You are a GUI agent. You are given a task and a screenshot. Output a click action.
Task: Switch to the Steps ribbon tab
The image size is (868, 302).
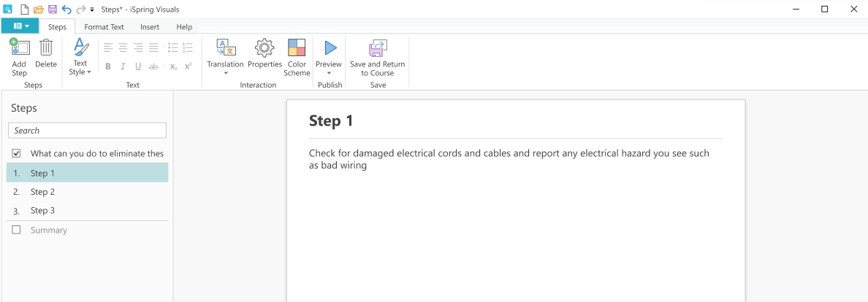click(57, 26)
